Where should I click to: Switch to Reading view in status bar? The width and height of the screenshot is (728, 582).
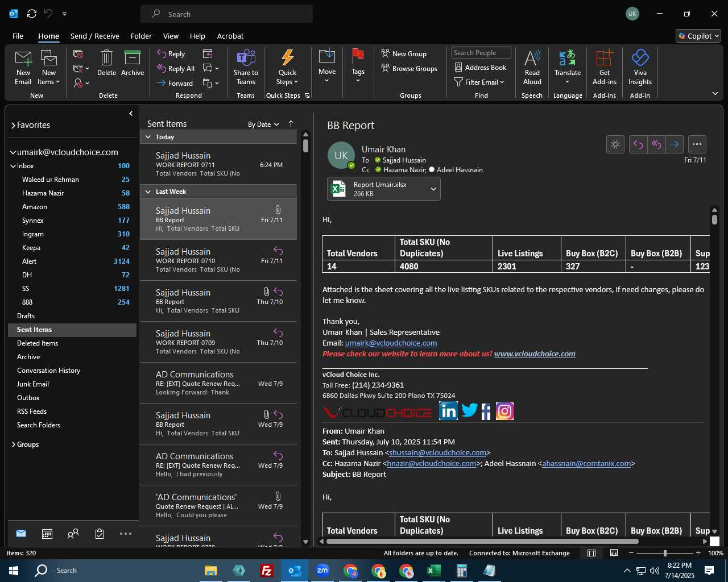[614, 553]
